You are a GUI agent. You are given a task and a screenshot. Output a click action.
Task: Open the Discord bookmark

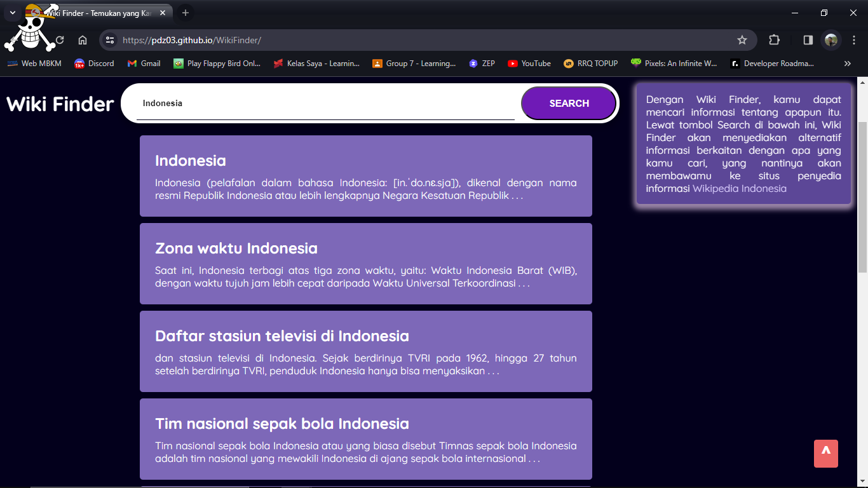pyautogui.click(x=94, y=64)
